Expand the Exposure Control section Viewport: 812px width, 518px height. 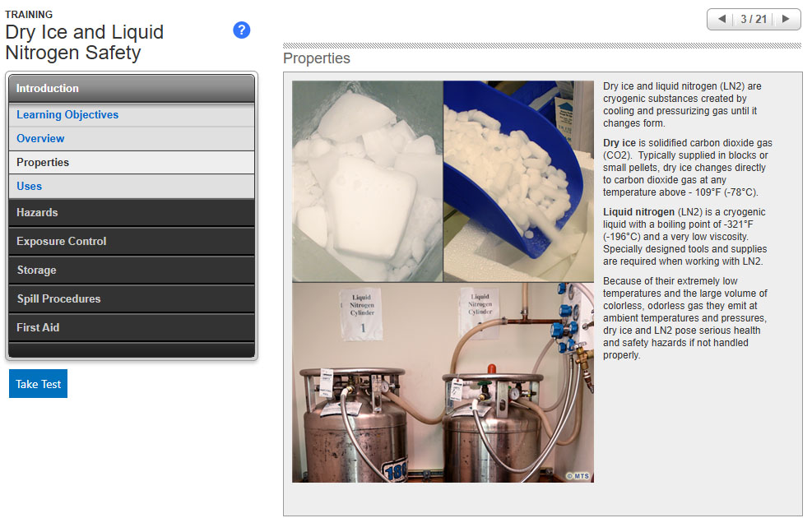pyautogui.click(x=132, y=242)
